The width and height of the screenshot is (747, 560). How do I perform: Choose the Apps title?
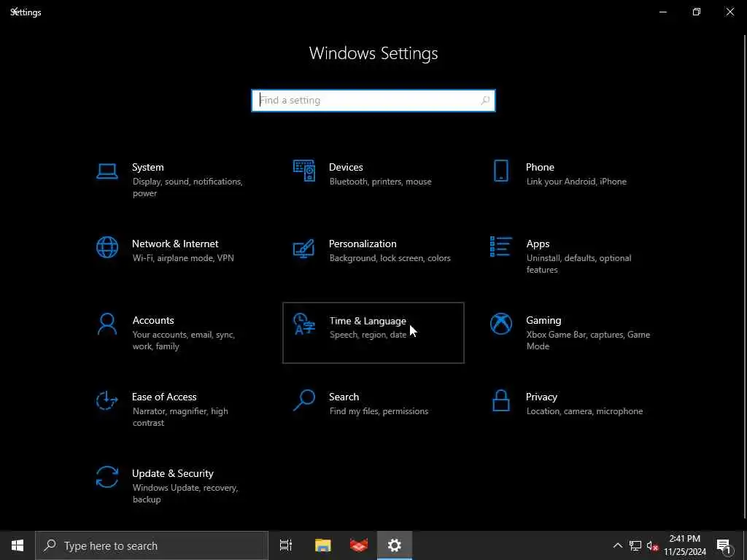coord(538,244)
